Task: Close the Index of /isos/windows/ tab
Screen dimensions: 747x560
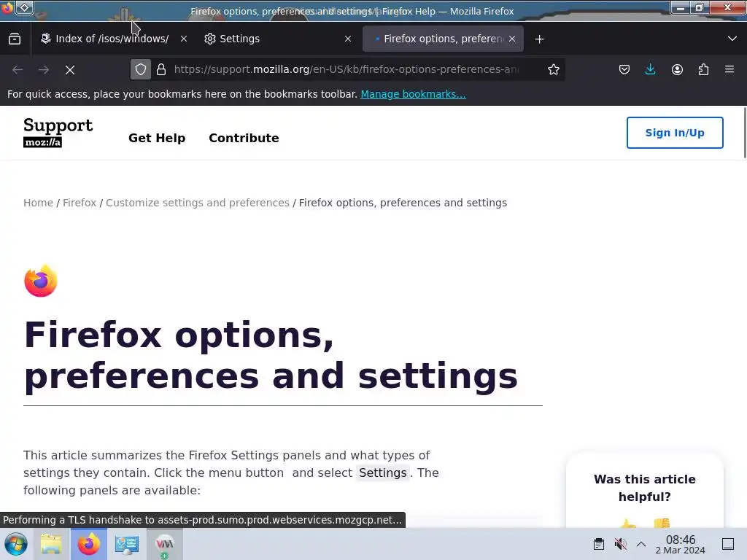Action: click(x=184, y=39)
